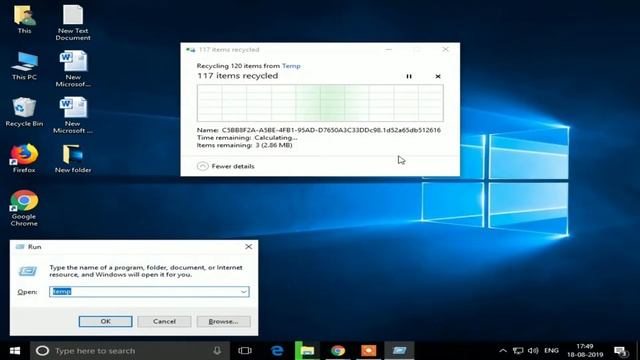The height and width of the screenshot is (360, 640).
Task: Click the microphone icon in the search box
Action: click(217, 351)
